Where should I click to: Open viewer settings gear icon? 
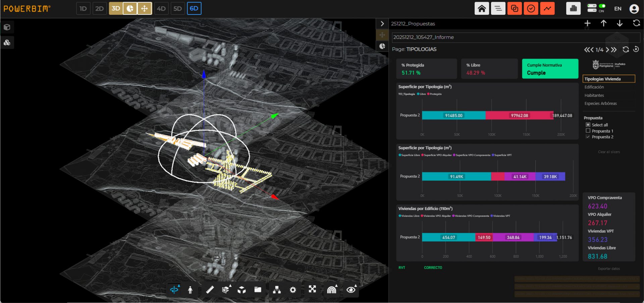(x=293, y=290)
